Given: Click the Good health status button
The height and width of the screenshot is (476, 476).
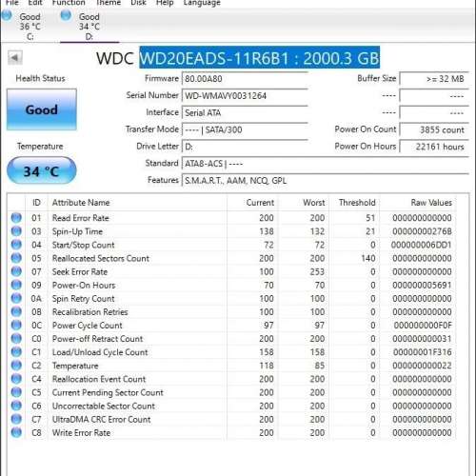Looking at the screenshot, I should tap(42, 109).
